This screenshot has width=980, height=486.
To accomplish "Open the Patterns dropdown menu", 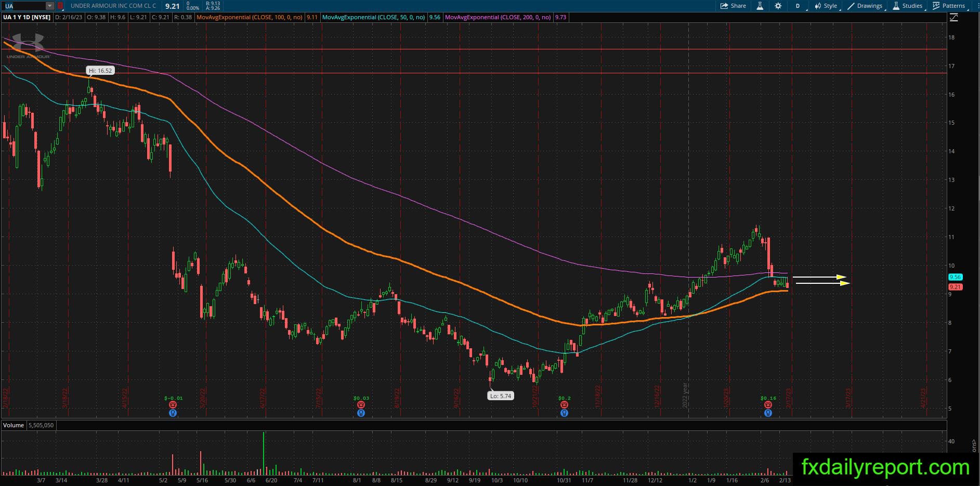I will [949, 6].
